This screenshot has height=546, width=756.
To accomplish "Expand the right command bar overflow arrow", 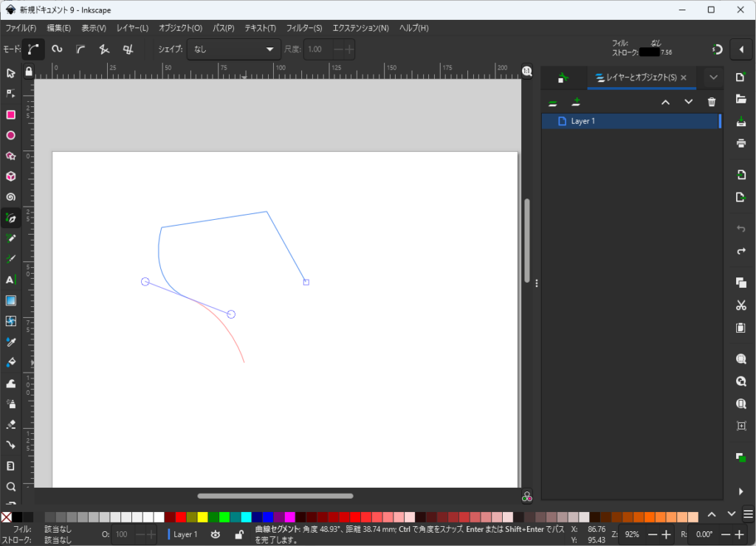I will tap(741, 491).
